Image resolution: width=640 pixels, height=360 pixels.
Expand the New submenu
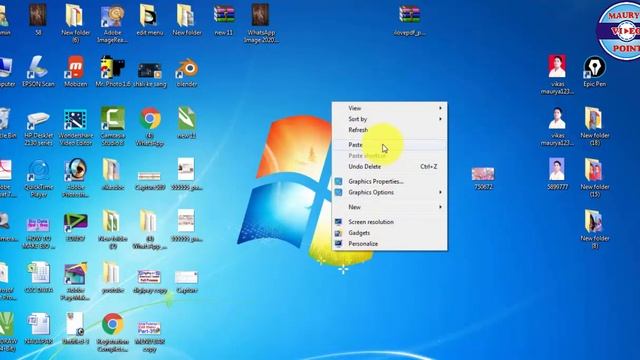coord(390,207)
